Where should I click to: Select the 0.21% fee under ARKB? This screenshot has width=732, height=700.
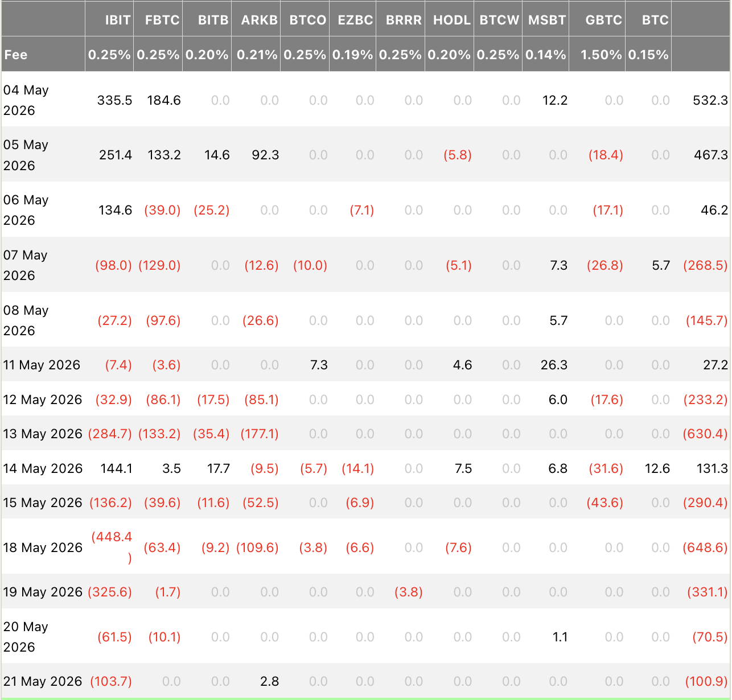tap(257, 55)
